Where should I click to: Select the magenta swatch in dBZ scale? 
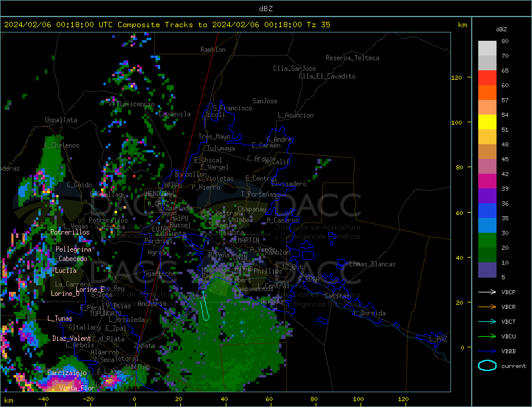[487, 181]
